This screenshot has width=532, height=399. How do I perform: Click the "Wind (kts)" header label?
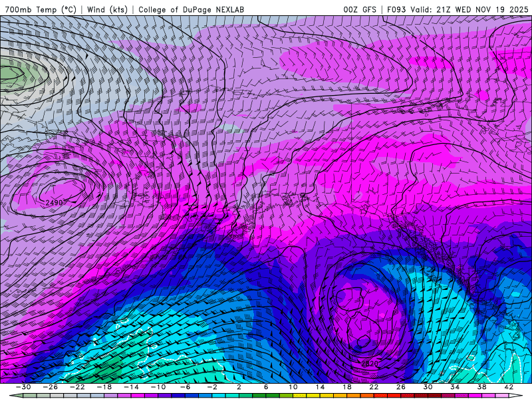tap(107, 9)
